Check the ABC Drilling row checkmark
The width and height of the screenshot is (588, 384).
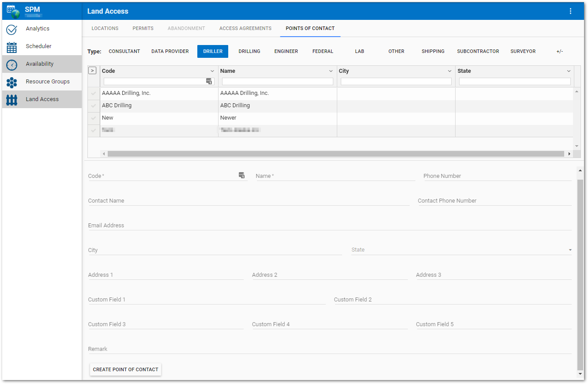tap(93, 106)
